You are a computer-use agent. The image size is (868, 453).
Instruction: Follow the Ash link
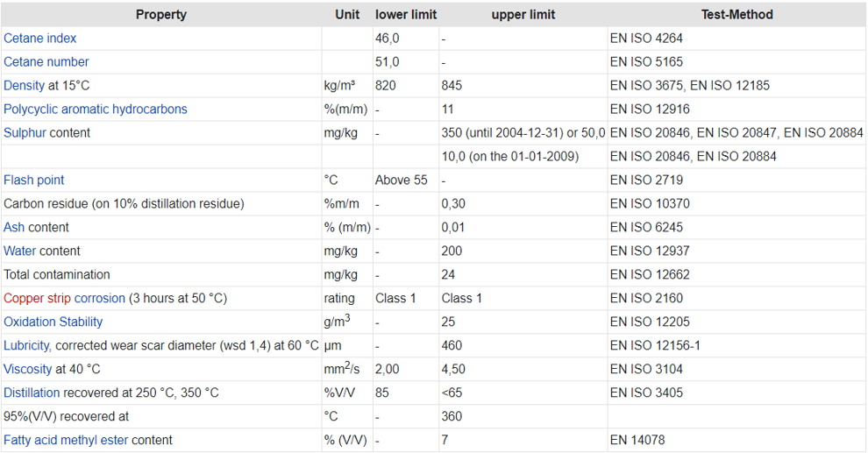pyautogui.click(x=14, y=227)
